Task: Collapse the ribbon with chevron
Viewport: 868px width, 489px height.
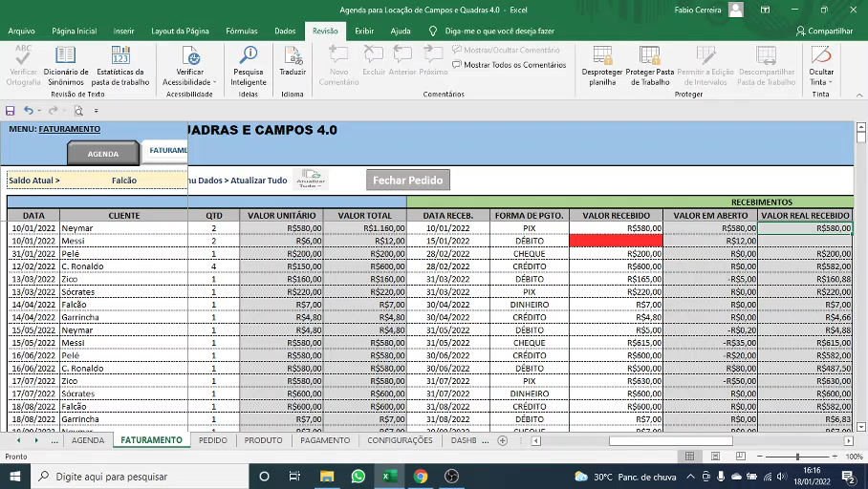Action: pyautogui.click(x=859, y=95)
